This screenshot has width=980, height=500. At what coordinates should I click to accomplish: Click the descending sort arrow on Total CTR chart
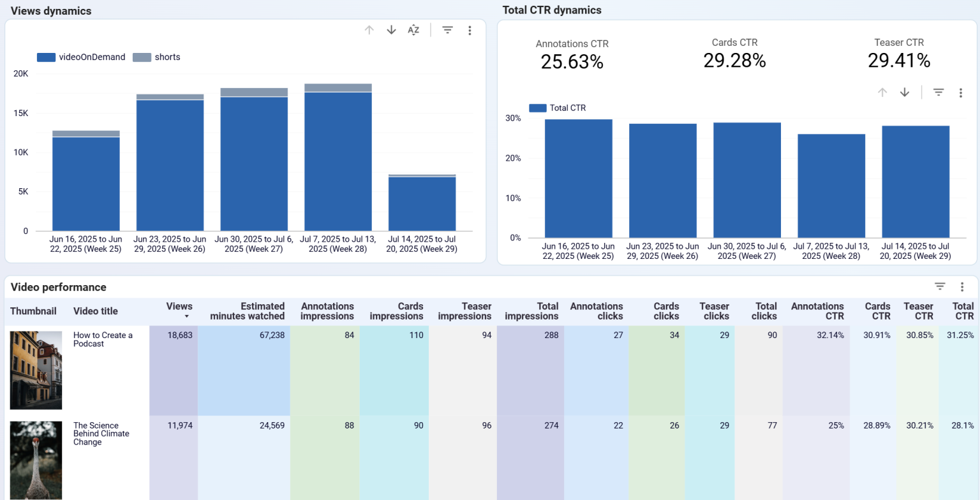click(x=904, y=92)
